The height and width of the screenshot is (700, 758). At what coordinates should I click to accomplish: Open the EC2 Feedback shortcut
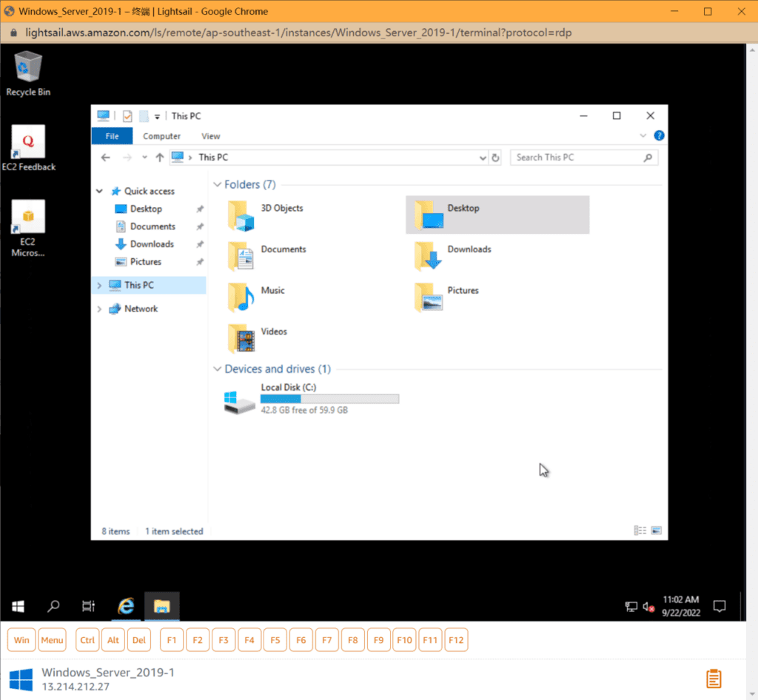pos(28,148)
